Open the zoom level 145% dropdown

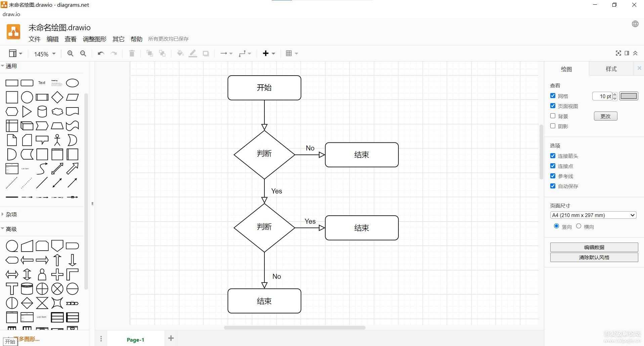[x=44, y=54]
